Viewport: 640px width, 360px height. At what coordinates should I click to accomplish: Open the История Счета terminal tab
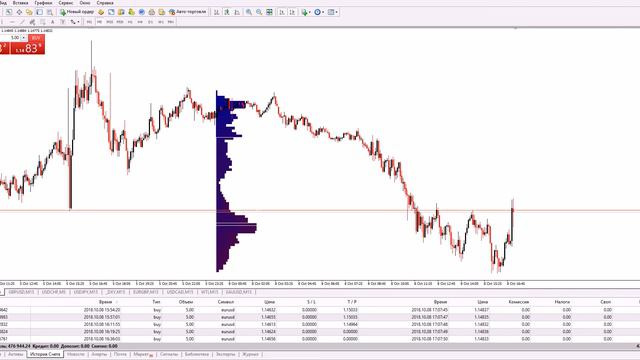(x=45, y=354)
